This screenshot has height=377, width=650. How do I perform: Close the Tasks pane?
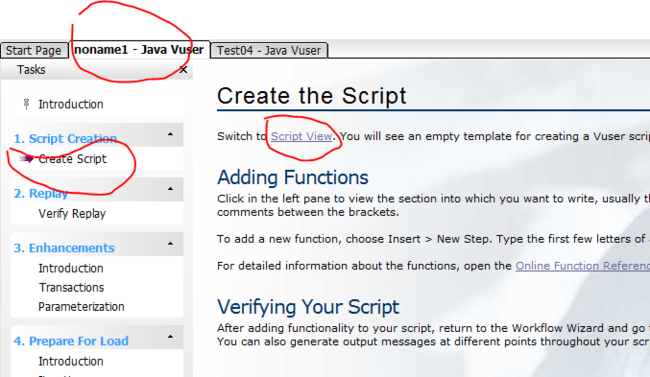[183, 70]
